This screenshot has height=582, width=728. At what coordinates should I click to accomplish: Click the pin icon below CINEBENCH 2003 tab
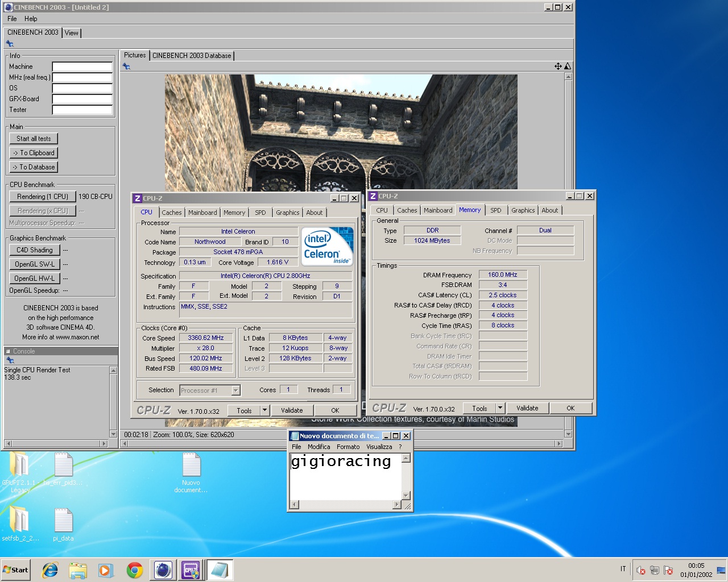10,44
